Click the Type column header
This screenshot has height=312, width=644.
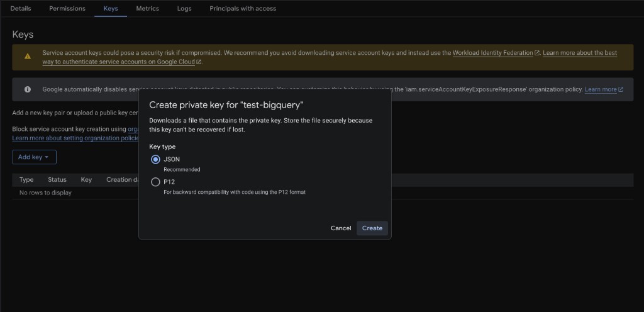tap(26, 180)
